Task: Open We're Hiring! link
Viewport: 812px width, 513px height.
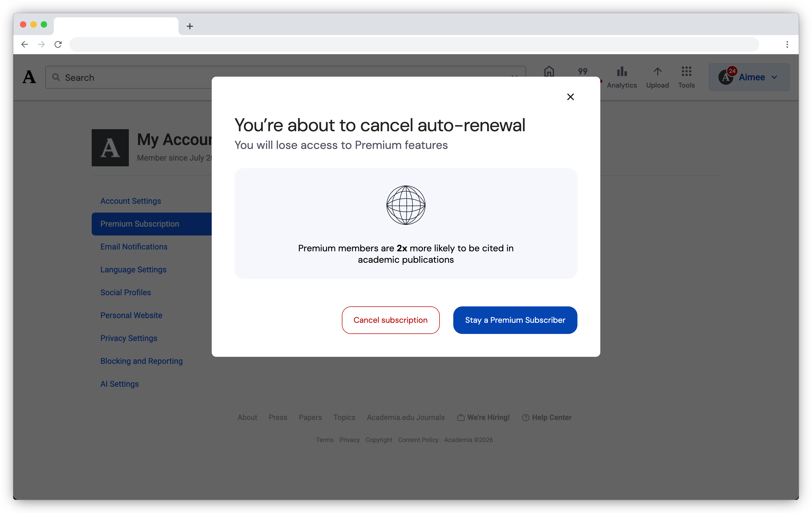Action: click(x=488, y=417)
